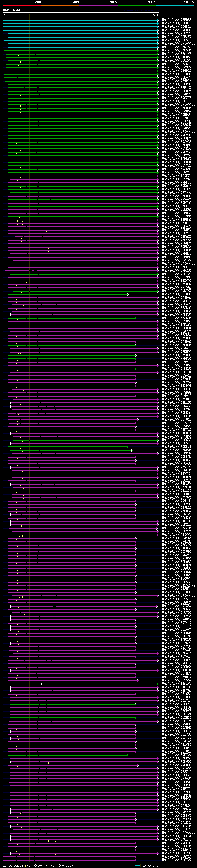Click the UniRef100_A8N635 label

(177, 761)
